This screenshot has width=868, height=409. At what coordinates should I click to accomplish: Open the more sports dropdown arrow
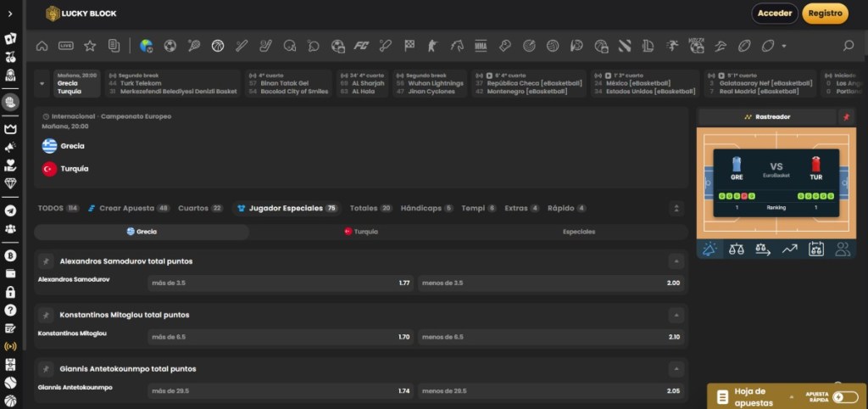784,47
